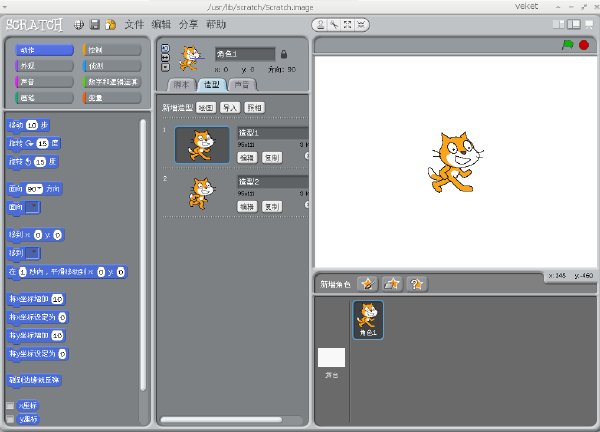
Task: Select the 角色1 sprite in sprite list
Action: pyautogui.click(x=368, y=320)
